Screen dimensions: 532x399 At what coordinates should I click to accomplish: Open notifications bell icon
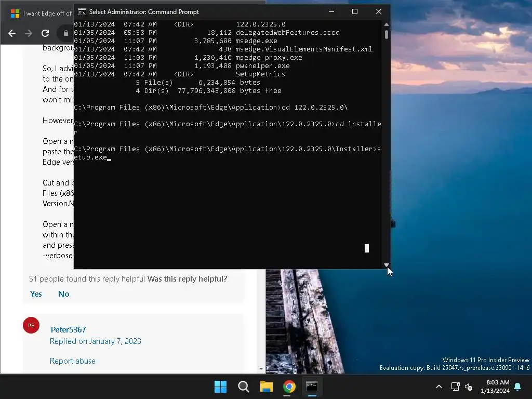click(518, 387)
